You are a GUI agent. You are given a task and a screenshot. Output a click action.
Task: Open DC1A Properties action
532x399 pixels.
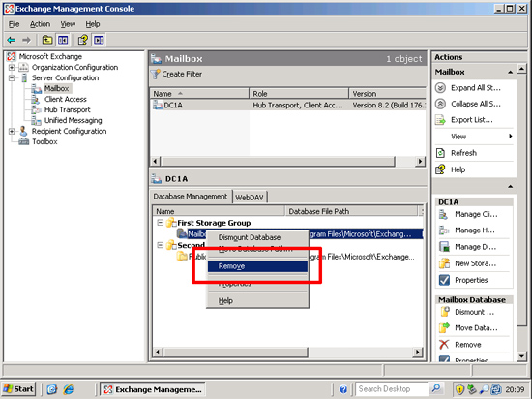pos(471,280)
